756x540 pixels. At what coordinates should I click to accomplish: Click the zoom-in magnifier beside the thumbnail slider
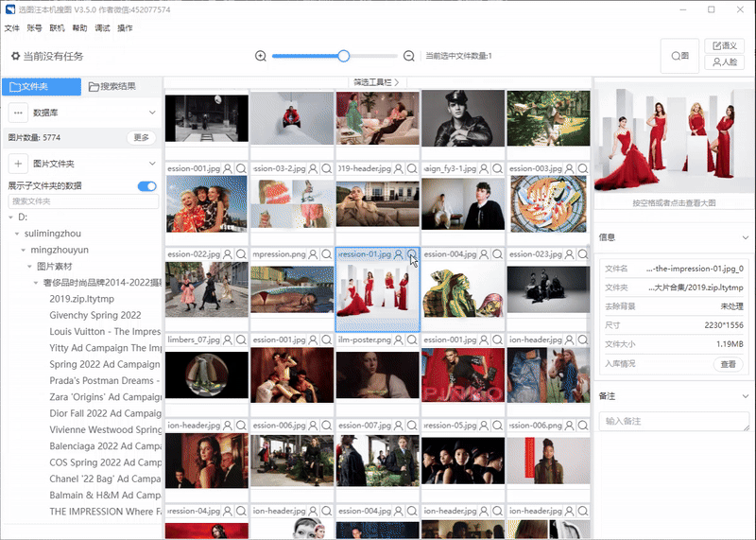261,56
